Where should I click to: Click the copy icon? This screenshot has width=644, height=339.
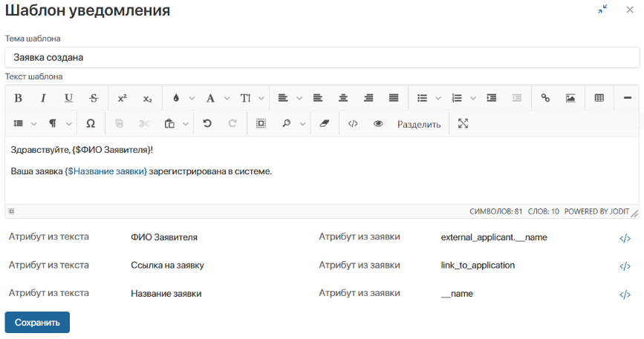click(x=119, y=124)
